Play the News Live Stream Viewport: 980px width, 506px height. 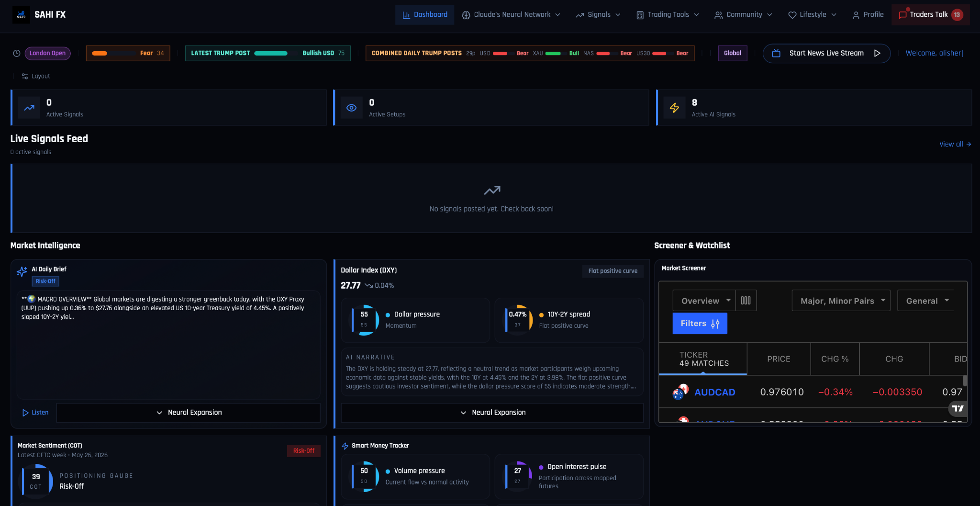(877, 53)
